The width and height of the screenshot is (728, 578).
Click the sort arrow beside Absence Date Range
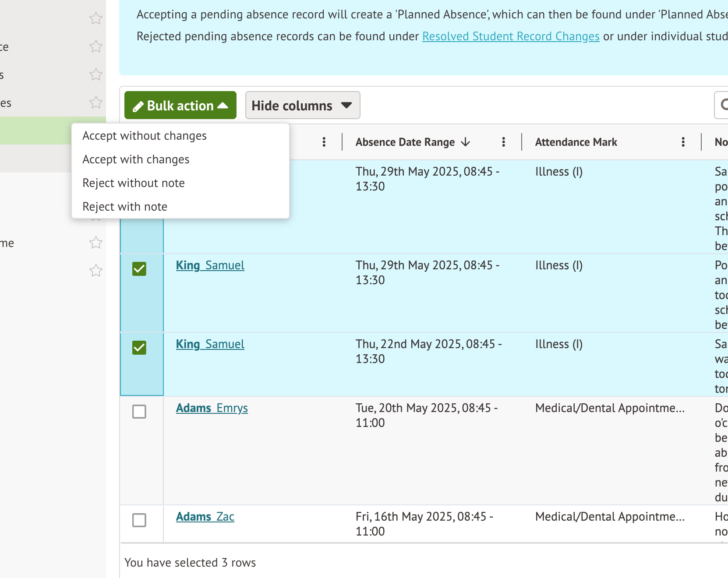pos(466,142)
